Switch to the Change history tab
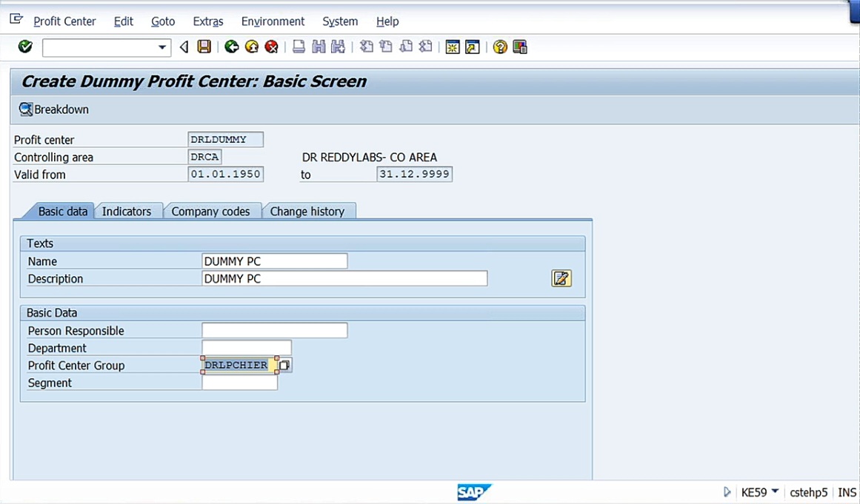The height and width of the screenshot is (504, 860). click(307, 212)
